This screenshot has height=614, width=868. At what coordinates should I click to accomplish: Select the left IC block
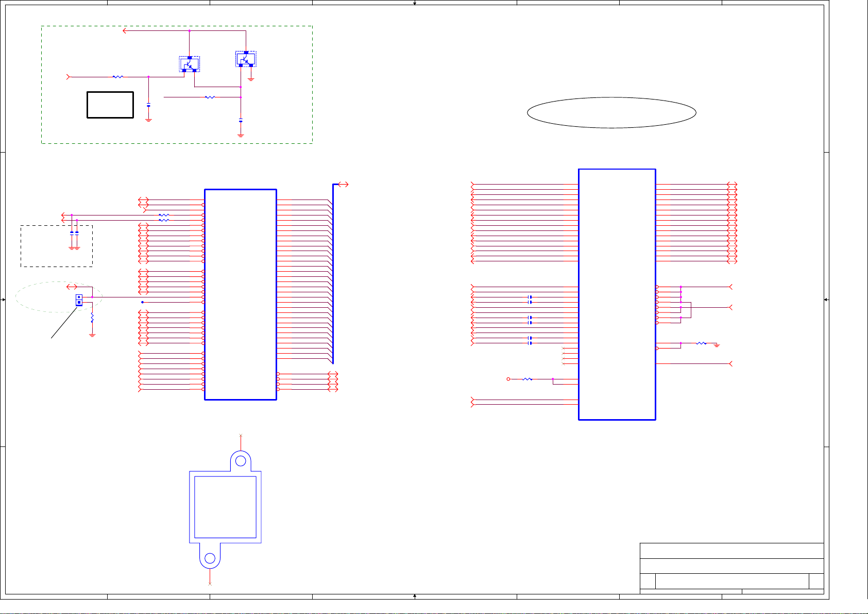tap(241, 294)
